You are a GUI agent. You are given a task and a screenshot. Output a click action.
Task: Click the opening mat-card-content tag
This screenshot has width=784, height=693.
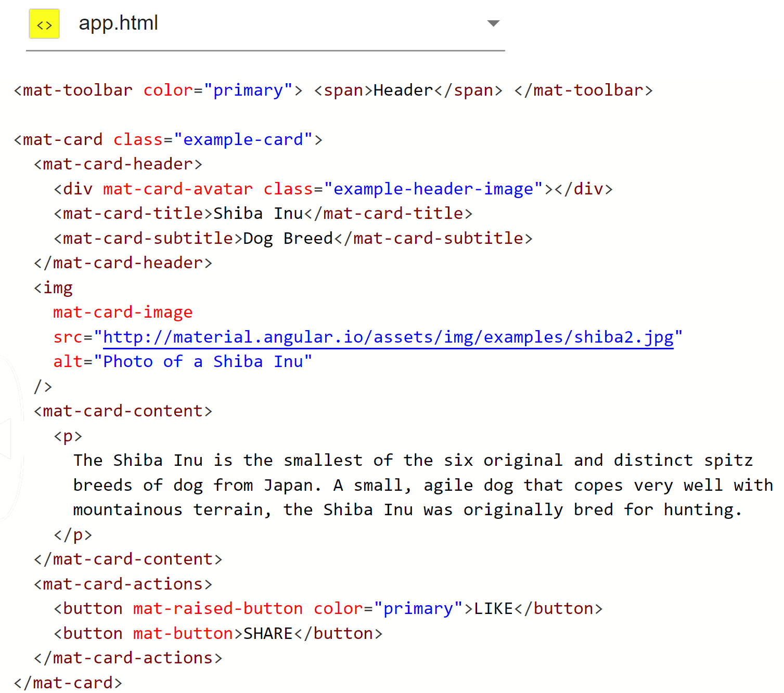point(123,411)
